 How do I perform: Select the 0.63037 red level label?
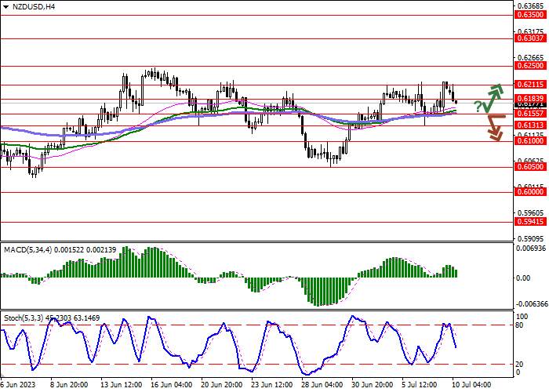[x=530, y=38]
